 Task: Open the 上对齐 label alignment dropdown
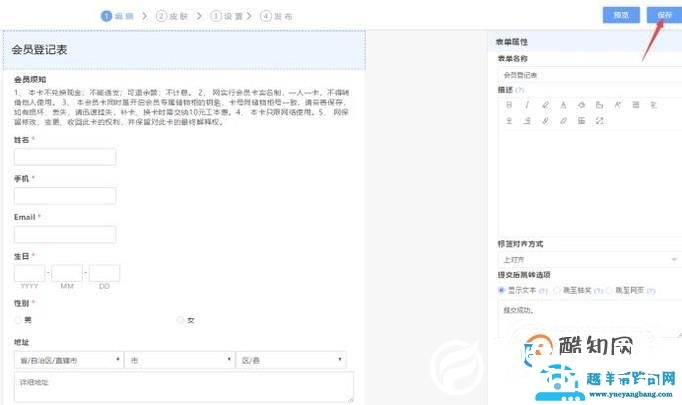(x=589, y=260)
